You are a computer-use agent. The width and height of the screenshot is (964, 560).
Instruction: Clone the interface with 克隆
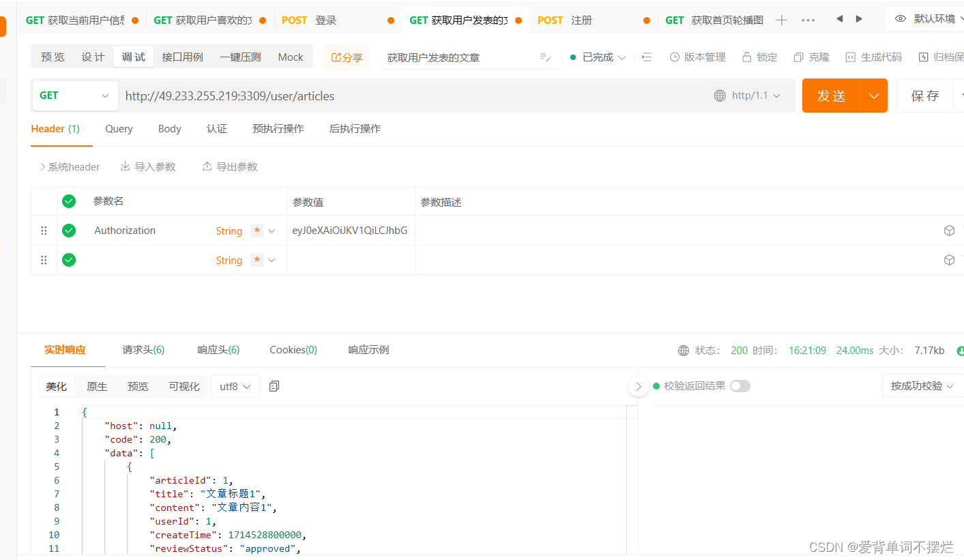811,57
